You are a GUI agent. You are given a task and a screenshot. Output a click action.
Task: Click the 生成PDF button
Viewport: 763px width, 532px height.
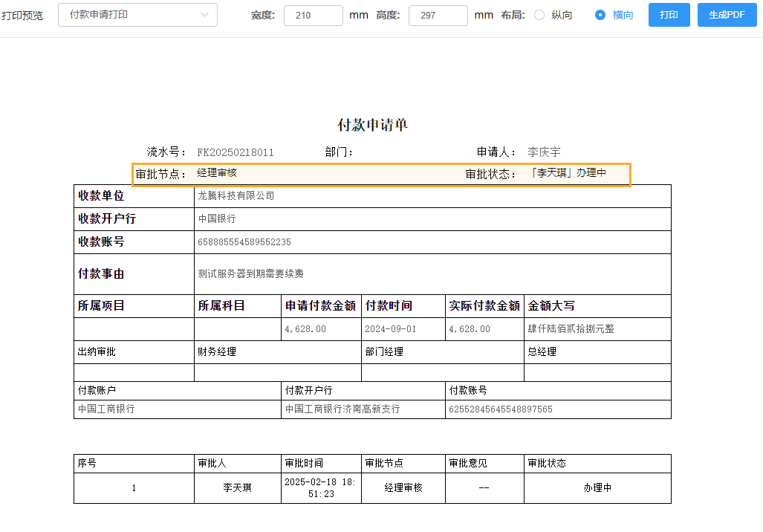pos(726,14)
